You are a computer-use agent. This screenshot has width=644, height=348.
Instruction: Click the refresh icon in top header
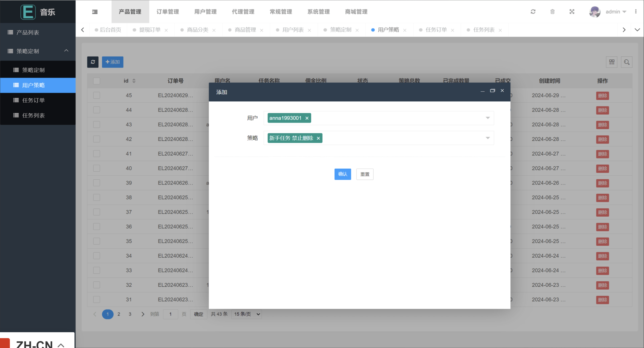pyautogui.click(x=533, y=12)
